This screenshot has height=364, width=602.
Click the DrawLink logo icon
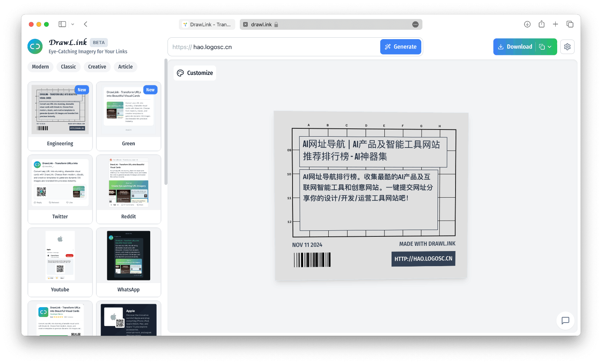[35, 47]
